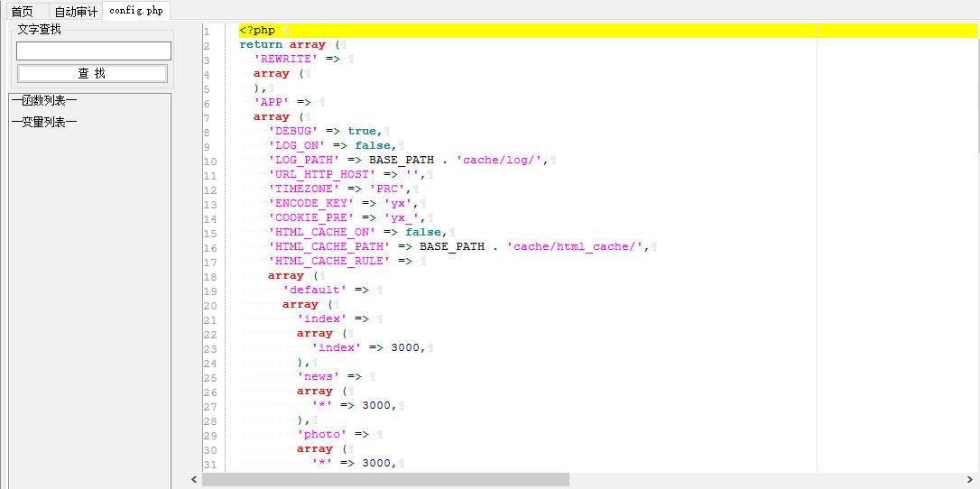
Task: Click the horizontal scrollbar thumb
Action: coord(385,480)
